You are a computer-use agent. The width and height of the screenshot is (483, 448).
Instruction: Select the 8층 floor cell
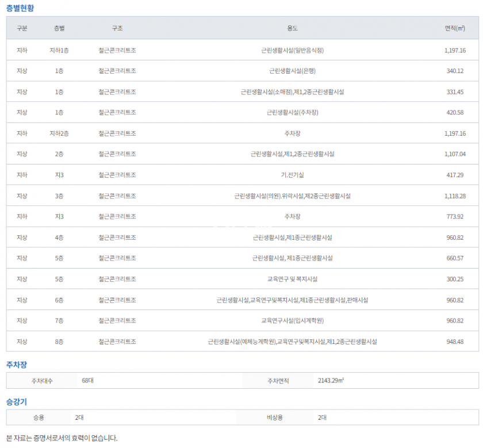(x=59, y=342)
